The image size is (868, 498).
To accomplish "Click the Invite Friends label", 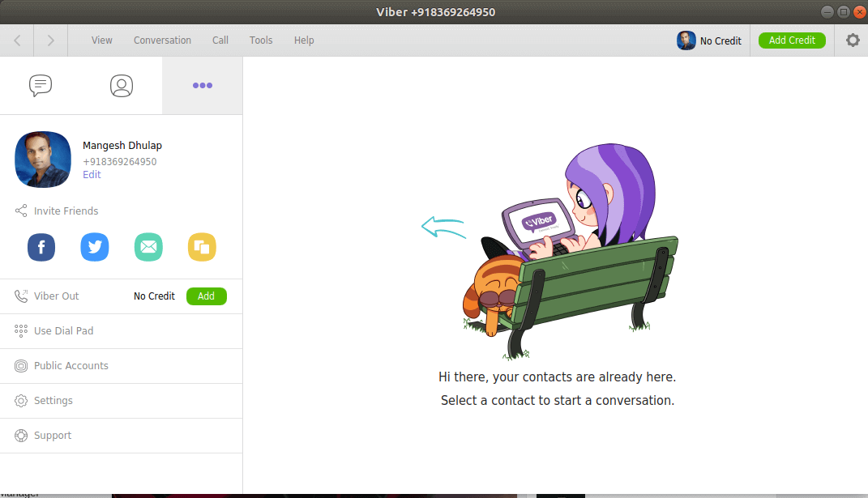I will [66, 211].
